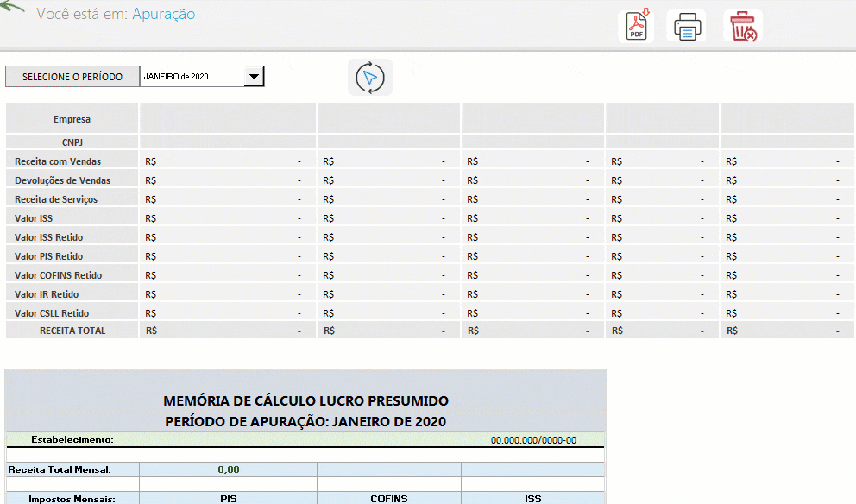Viewport: 856px width, 504px height.
Task: Select the Receita com Vendas label
Action: (x=58, y=161)
